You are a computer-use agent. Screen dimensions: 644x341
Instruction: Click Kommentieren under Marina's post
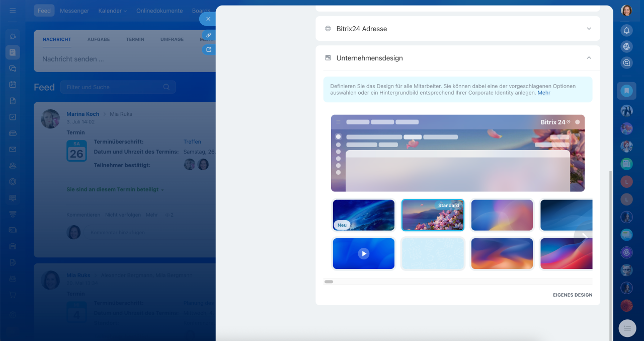(84, 215)
